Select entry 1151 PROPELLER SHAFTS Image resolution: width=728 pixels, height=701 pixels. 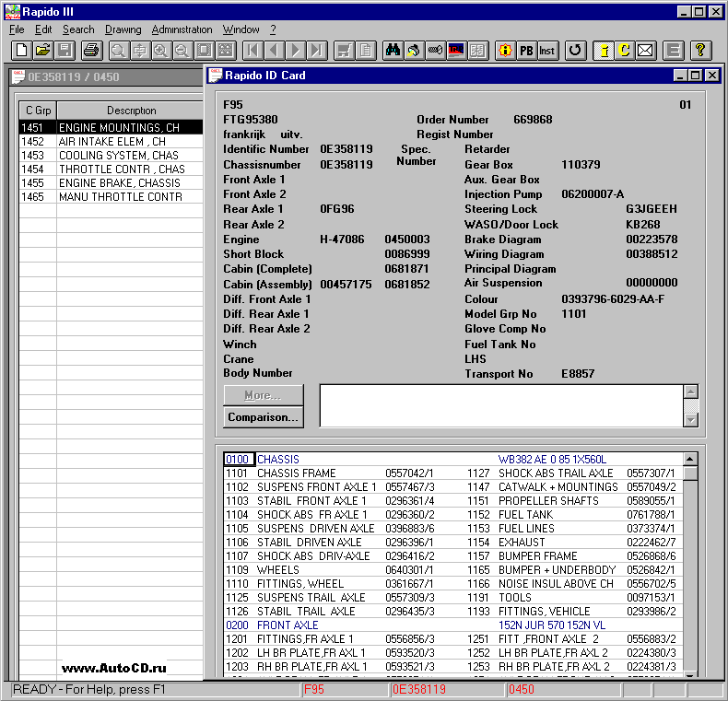point(571,500)
